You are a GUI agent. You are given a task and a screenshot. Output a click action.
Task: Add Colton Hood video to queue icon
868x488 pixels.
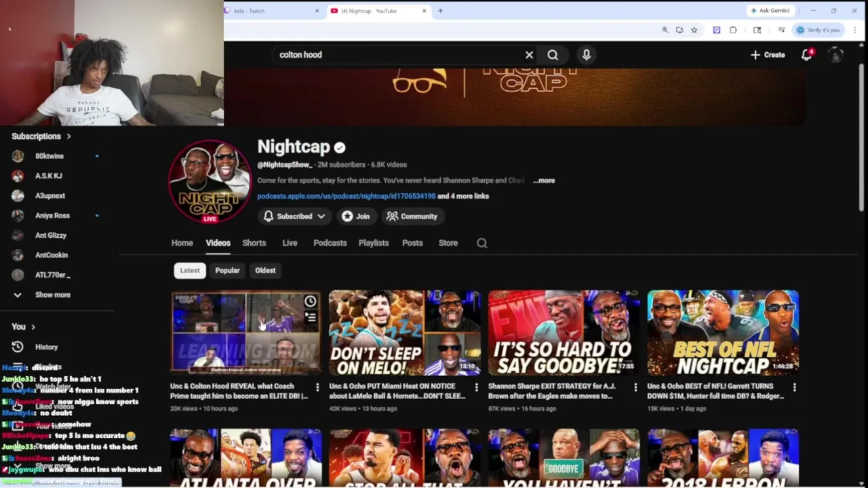click(x=310, y=317)
